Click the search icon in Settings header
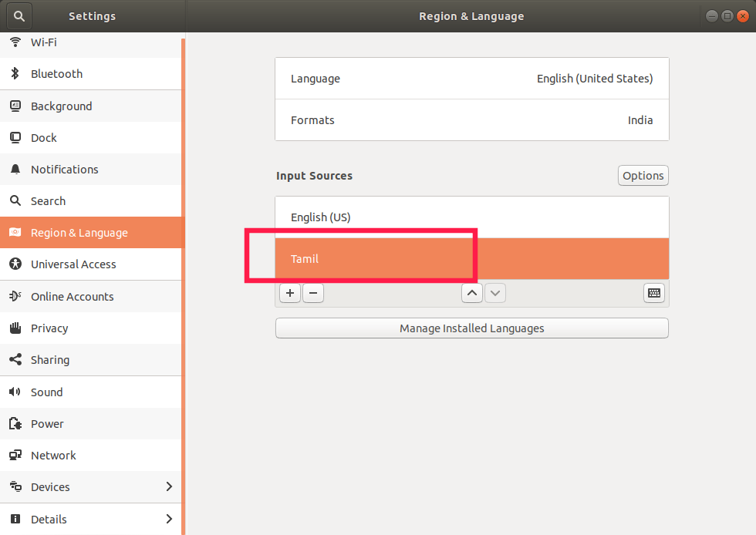Screen dimensions: 756x535 [19, 16]
